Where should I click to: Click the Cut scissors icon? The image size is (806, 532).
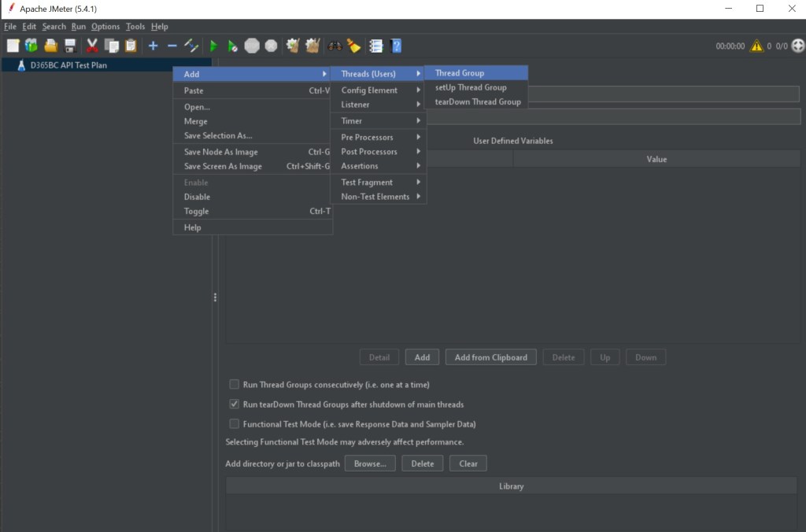pos(92,46)
